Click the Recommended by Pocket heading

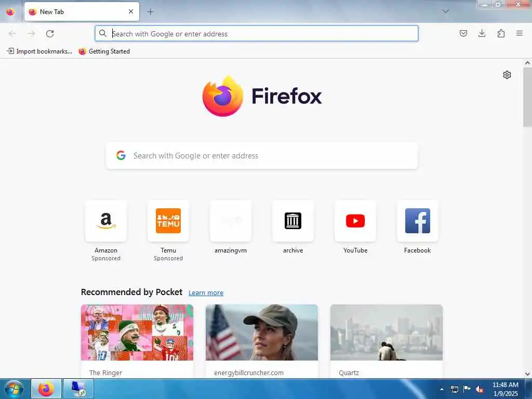pos(131,292)
